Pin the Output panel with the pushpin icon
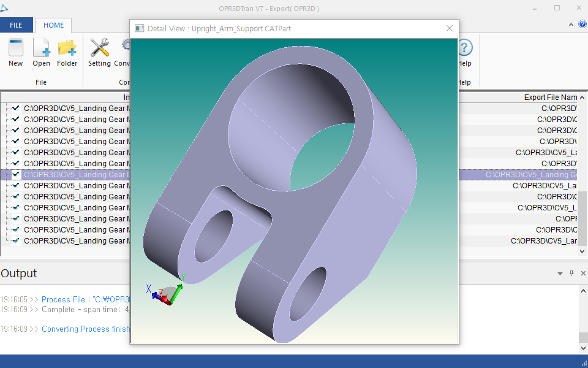Image resolution: width=588 pixels, height=368 pixels. click(x=572, y=274)
